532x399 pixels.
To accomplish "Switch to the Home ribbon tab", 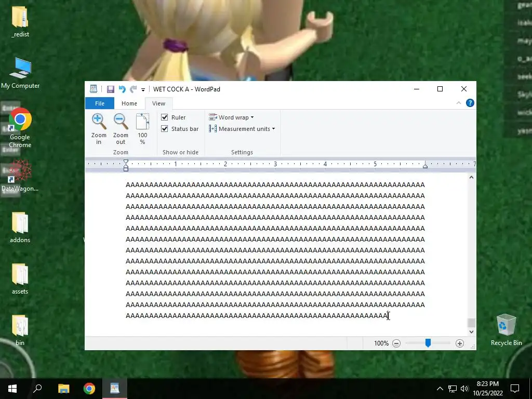I will click(x=129, y=103).
